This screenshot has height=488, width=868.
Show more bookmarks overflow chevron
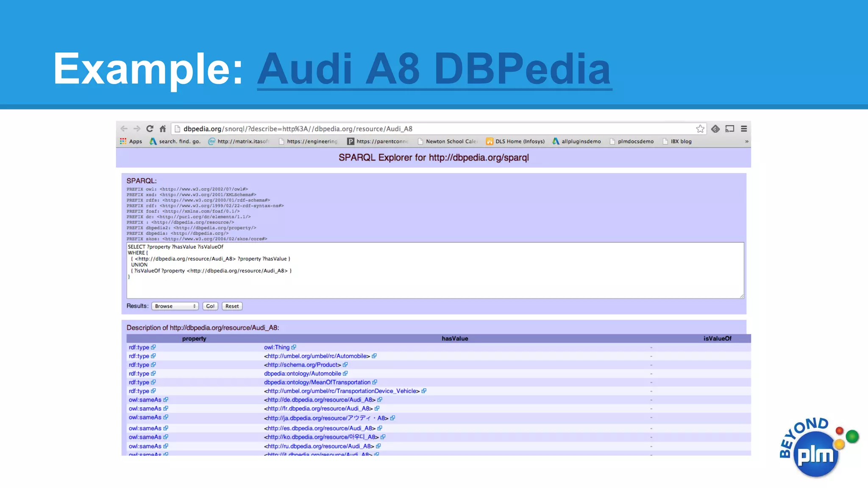tap(746, 141)
